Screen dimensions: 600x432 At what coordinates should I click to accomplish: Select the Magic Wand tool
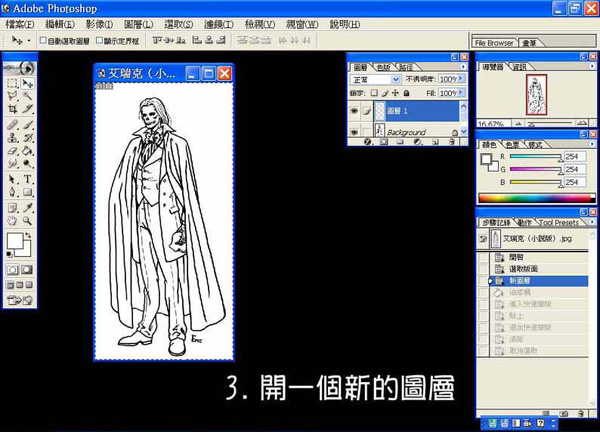27,96
